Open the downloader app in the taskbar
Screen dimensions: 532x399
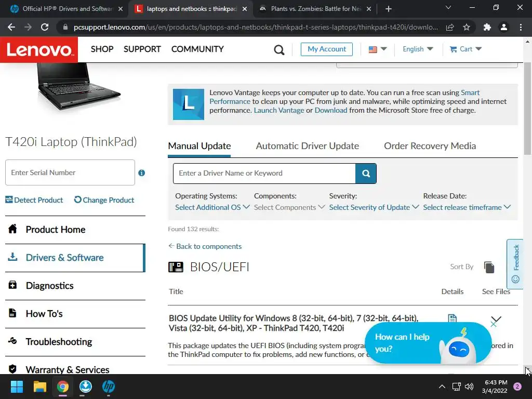pyautogui.click(x=86, y=387)
